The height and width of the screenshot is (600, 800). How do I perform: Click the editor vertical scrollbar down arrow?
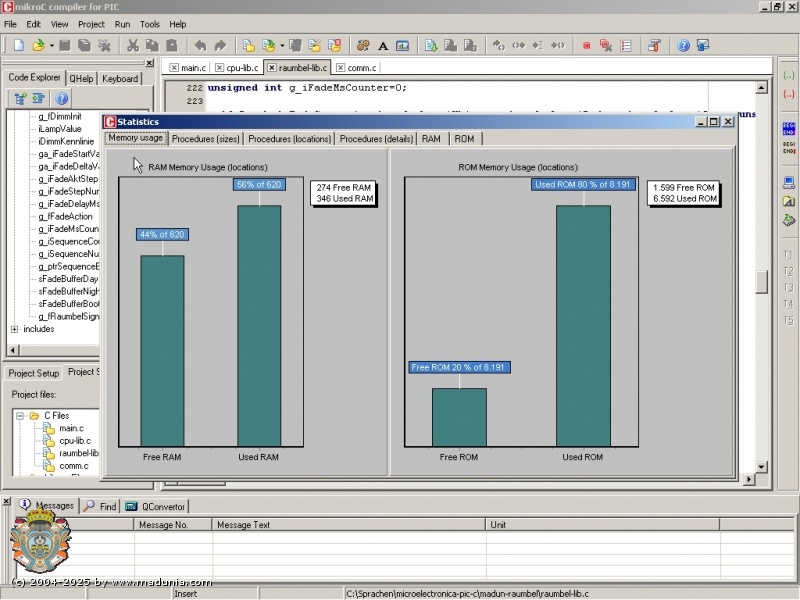(761, 467)
